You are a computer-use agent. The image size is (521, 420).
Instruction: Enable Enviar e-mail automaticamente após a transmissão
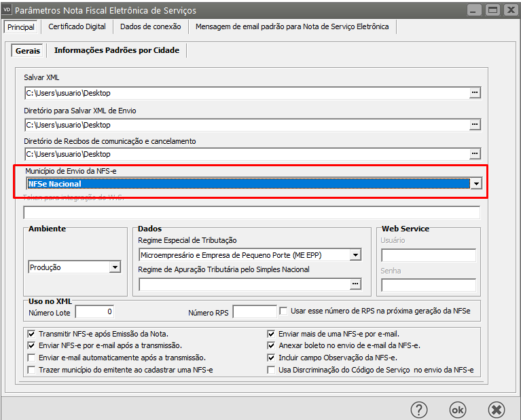31,358
